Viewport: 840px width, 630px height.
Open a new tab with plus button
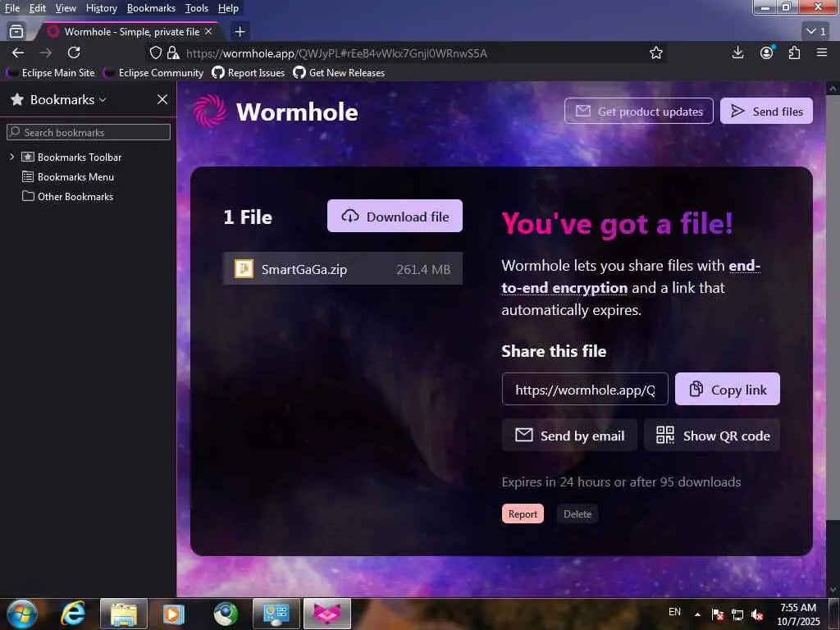(240, 32)
